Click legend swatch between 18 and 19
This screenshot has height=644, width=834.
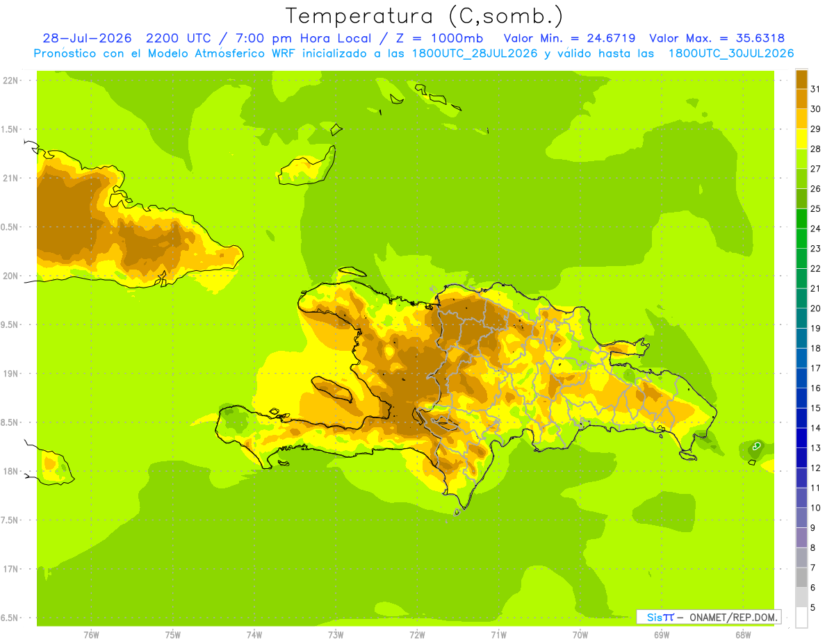click(801, 338)
